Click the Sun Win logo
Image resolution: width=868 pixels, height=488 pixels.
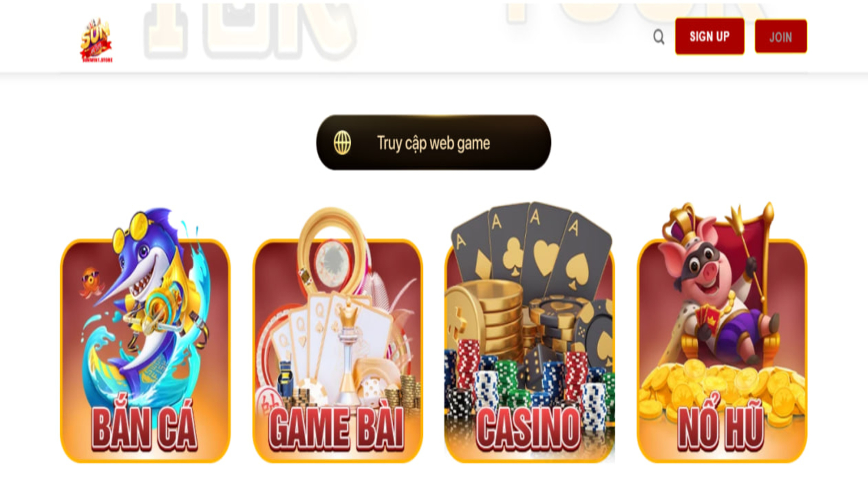[96, 40]
